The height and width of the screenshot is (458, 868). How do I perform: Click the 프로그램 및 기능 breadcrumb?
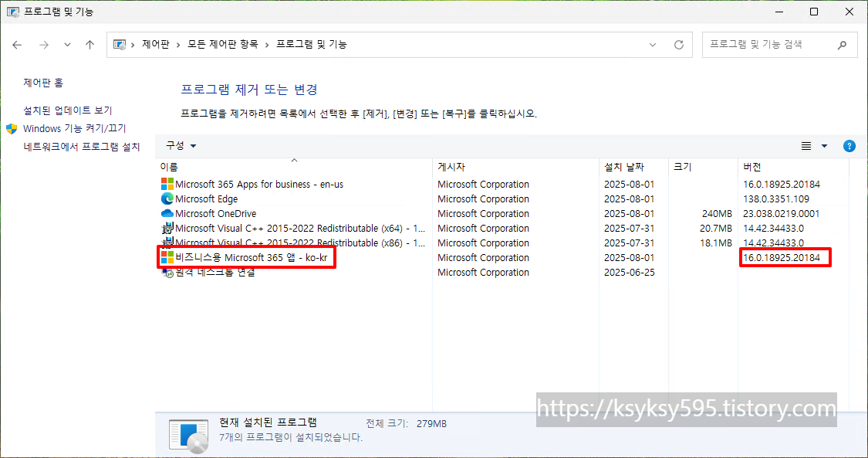pyautogui.click(x=312, y=44)
